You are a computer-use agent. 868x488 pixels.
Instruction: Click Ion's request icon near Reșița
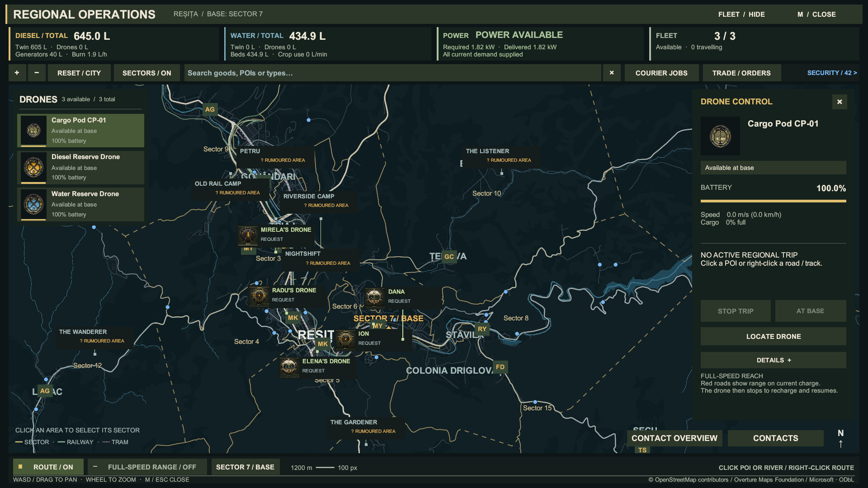[x=345, y=339]
